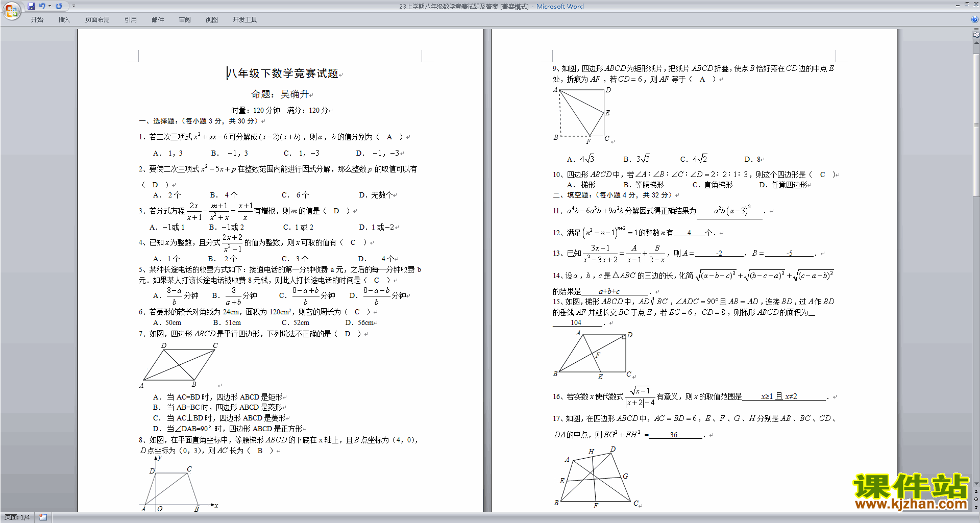Undo the last action
980x523 pixels.
point(42,6)
